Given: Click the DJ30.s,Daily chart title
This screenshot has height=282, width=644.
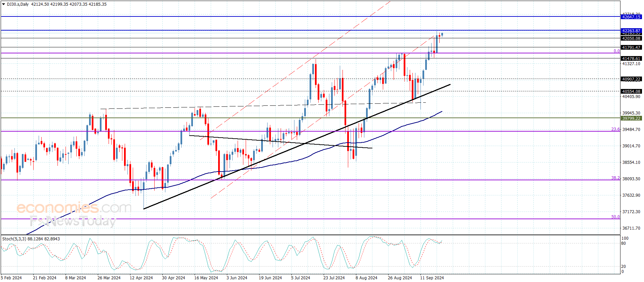Looking at the screenshot, I should [x=18, y=4].
